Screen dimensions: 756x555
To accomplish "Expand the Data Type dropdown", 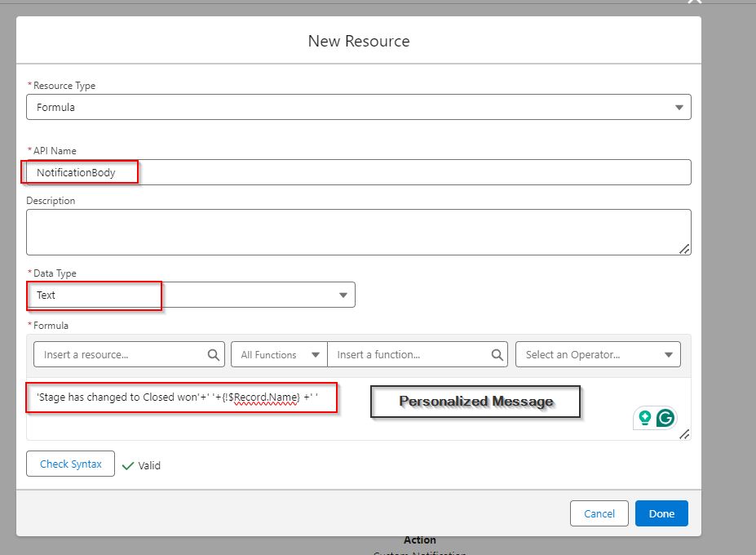I will pos(343,295).
